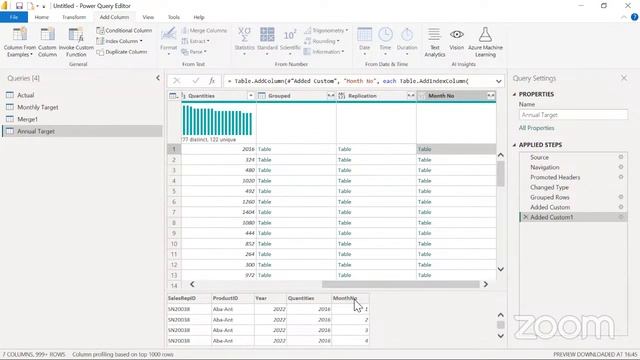Add an Index Column

(x=120, y=41)
